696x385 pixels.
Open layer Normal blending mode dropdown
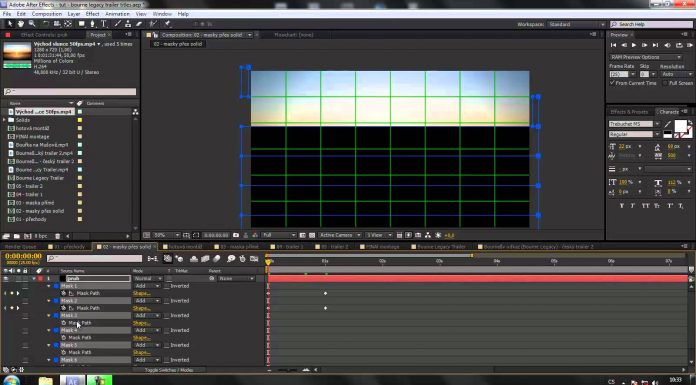pyautogui.click(x=147, y=279)
